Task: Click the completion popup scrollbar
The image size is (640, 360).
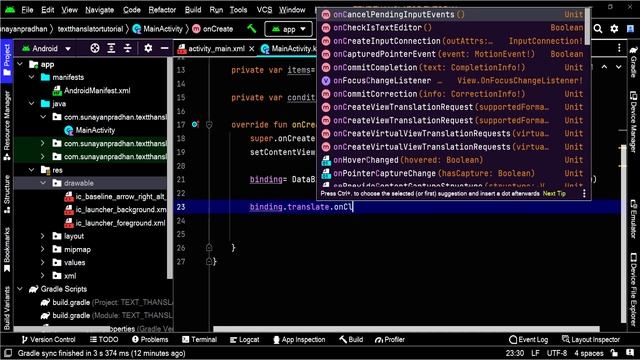Action: 588,27
